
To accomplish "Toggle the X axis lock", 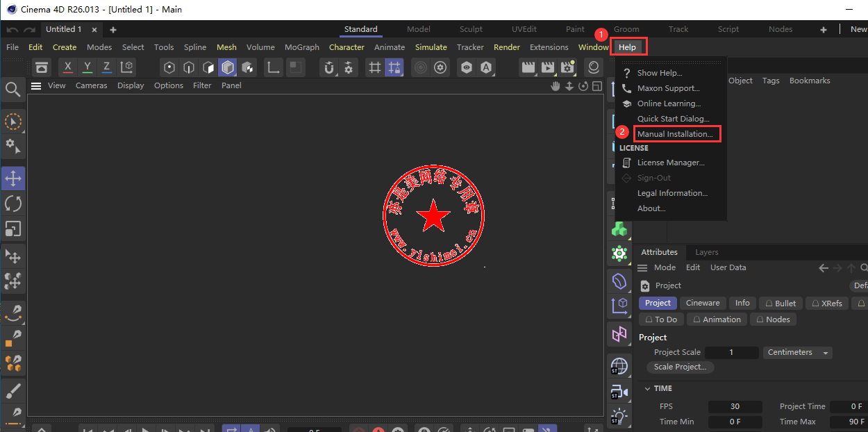I will tap(67, 67).
